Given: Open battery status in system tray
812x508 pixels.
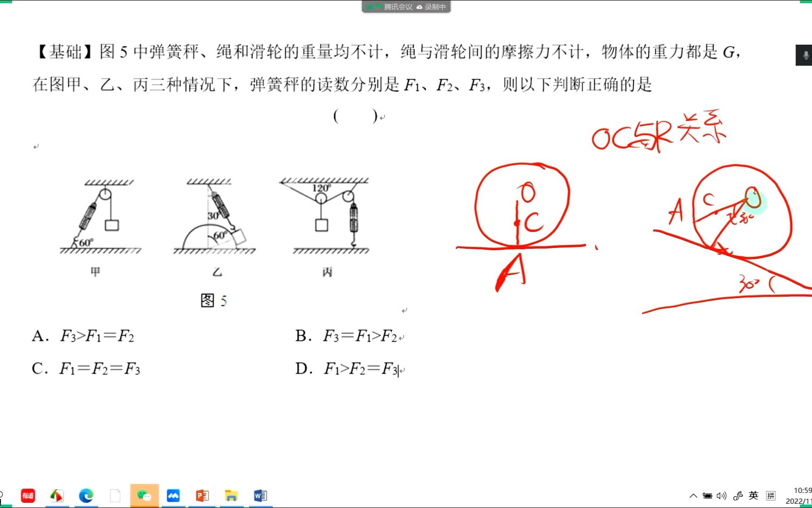Looking at the screenshot, I should point(707,496).
